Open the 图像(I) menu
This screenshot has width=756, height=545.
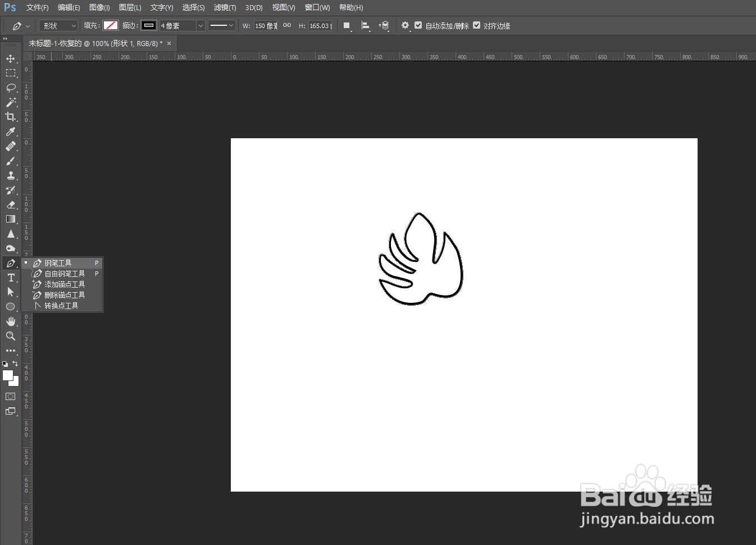99,7
